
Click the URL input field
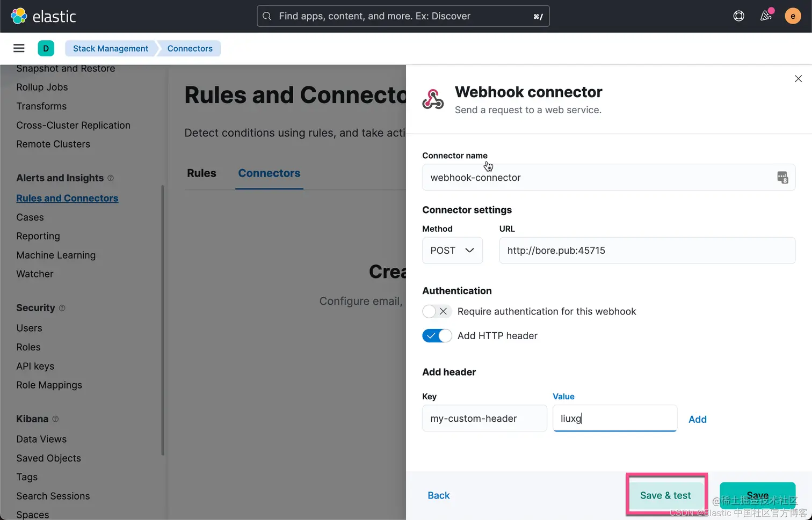coord(647,251)
